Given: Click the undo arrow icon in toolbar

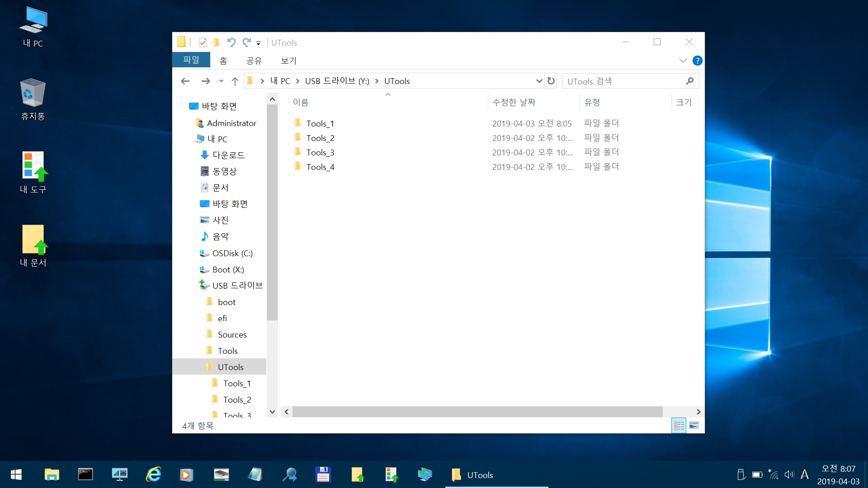Looking at the screenshot, I should 232,42.
